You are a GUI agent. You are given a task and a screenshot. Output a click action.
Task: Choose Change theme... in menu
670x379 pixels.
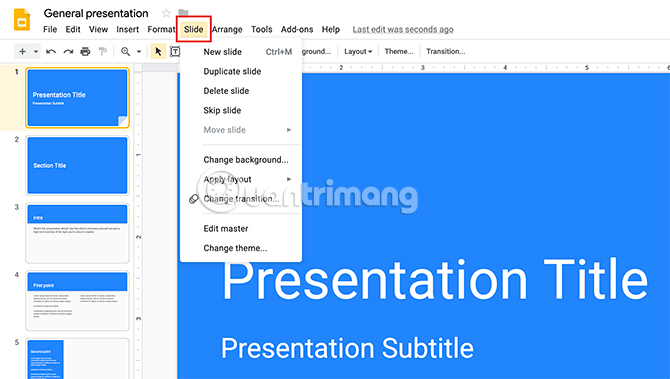click(x=241, y=248)
